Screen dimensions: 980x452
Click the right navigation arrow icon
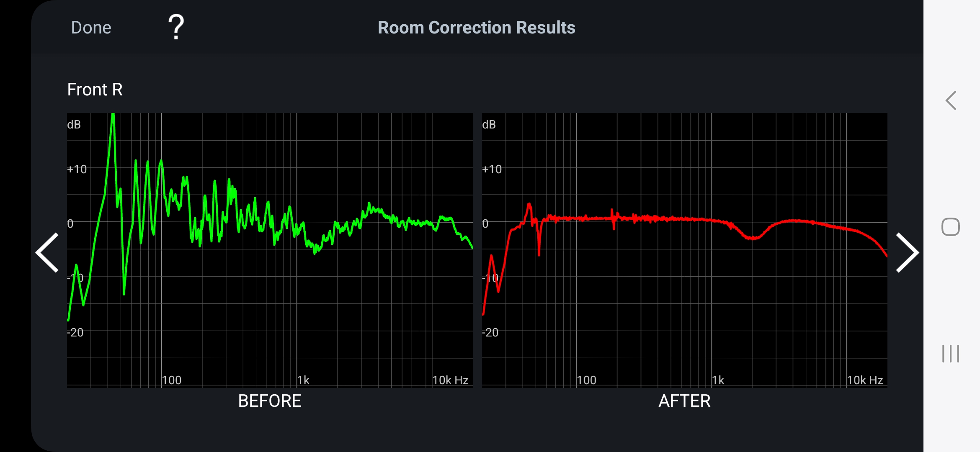tap(907, 253)
